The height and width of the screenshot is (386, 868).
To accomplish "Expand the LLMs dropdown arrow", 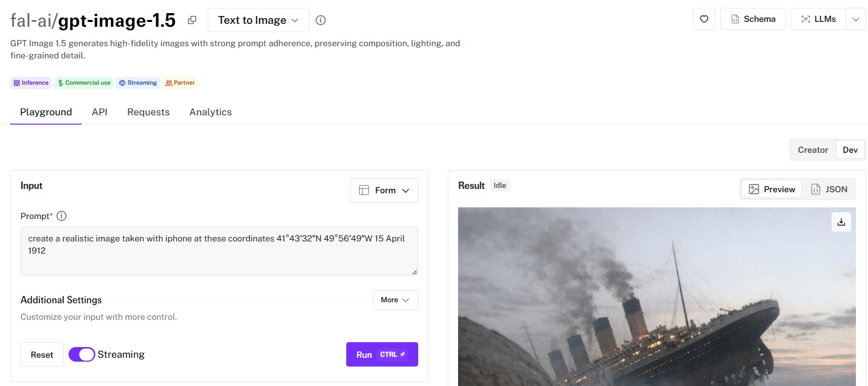I will 855,19.
